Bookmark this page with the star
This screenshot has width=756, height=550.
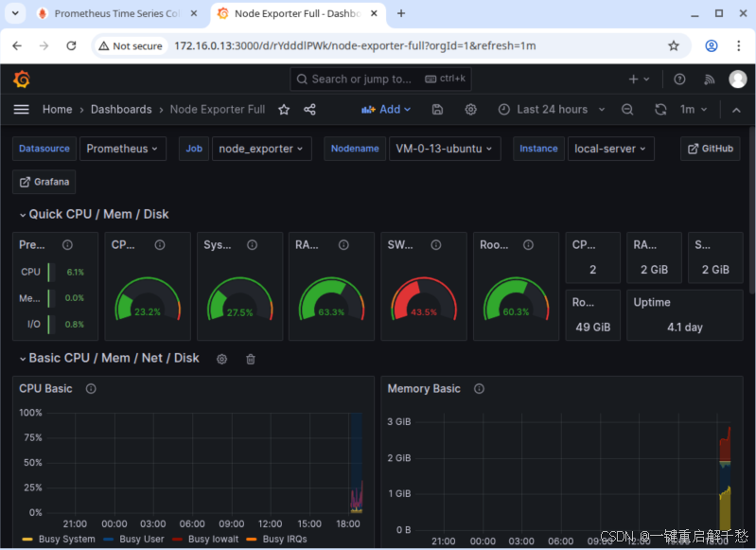(x=674, y=45)
